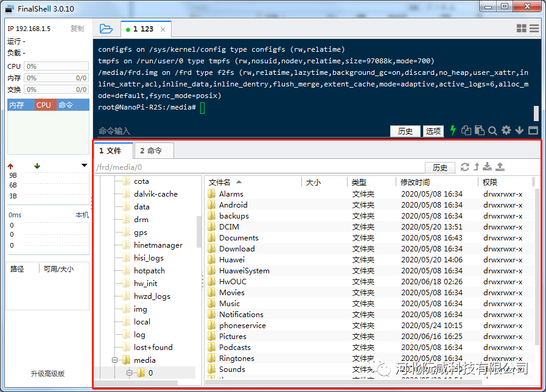
Task: Select the CPU monitor tab
Action: (x=45, y=105)
